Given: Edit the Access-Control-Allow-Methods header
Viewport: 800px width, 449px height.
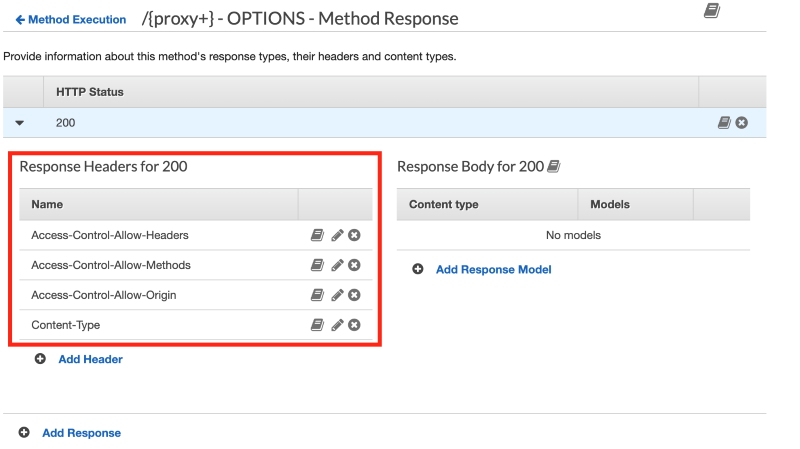Looking at the screenshot, I should click(337, 265).
